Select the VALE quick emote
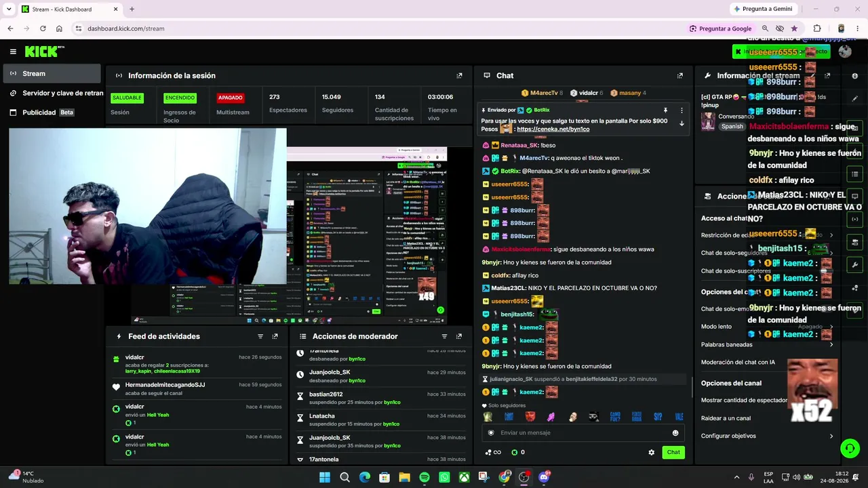The width and height of the screenshot is (868, 488). click(x=679, y=417)
